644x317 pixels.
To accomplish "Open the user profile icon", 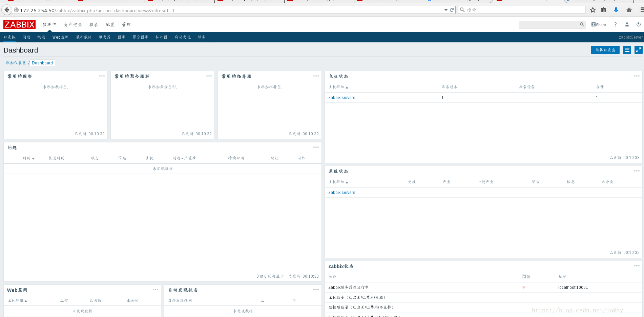I will (x=627, y=24).
